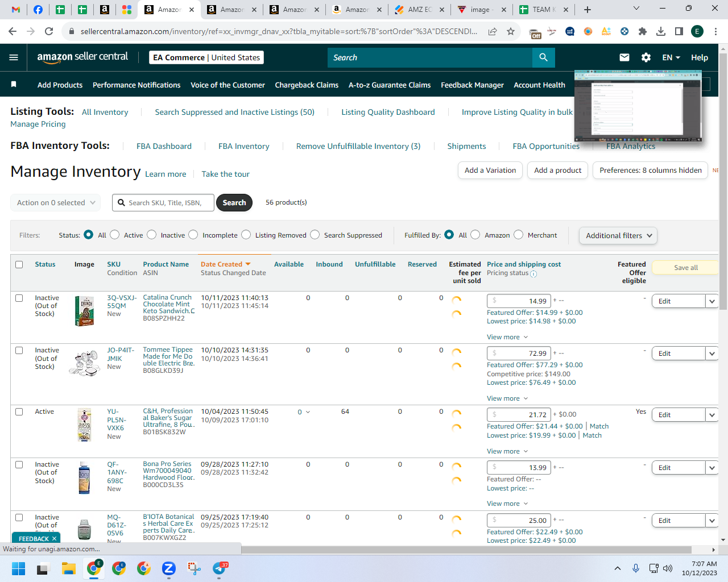
Task: Open the Chrome three-dot menu
Action: point(715,31)
